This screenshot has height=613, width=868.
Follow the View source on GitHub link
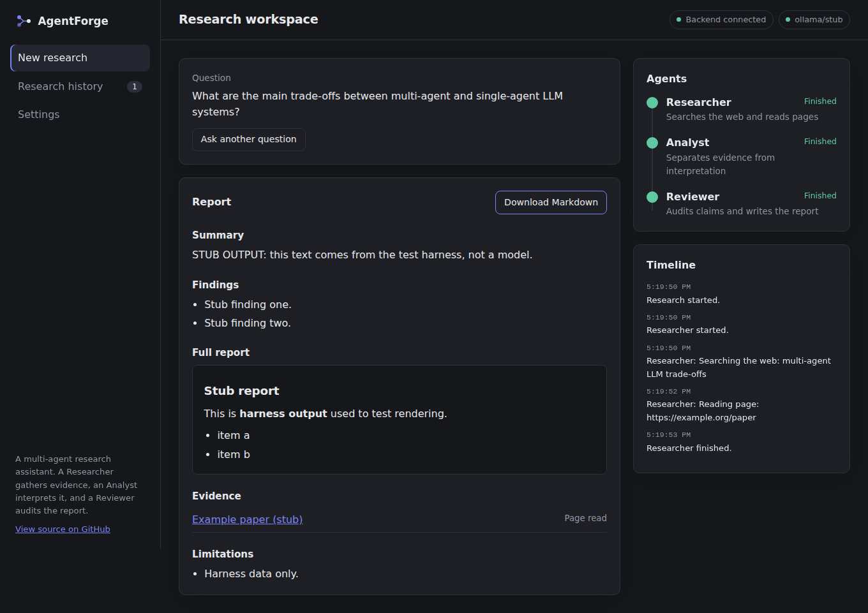pos(63,529)
